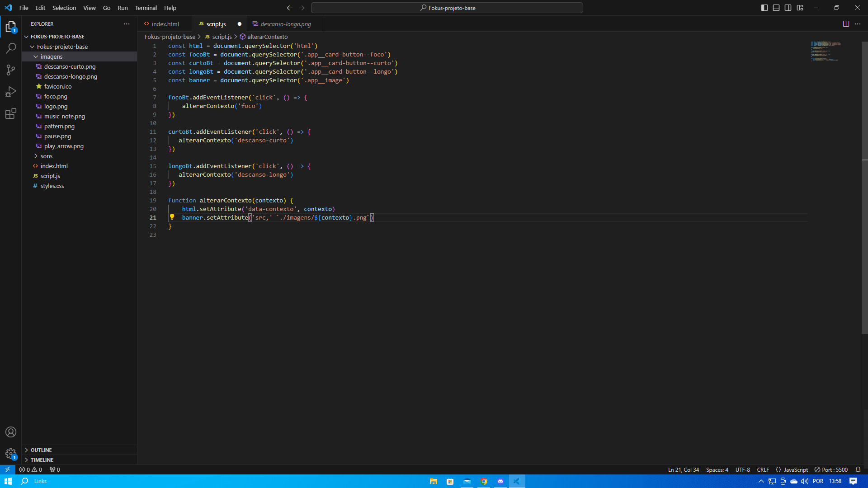This screenshot has height=488, width=868.
Task: Show errors and warnings count
Action: tap(31, 469)
